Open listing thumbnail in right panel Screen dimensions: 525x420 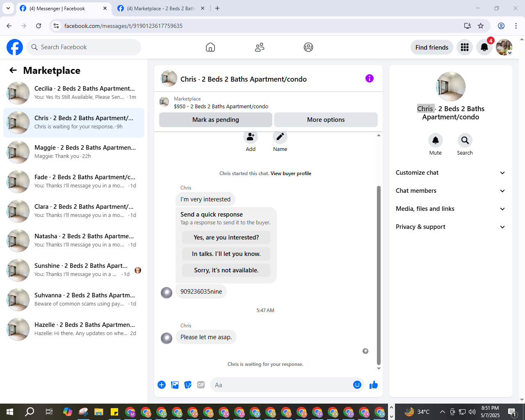click(451, 87)
